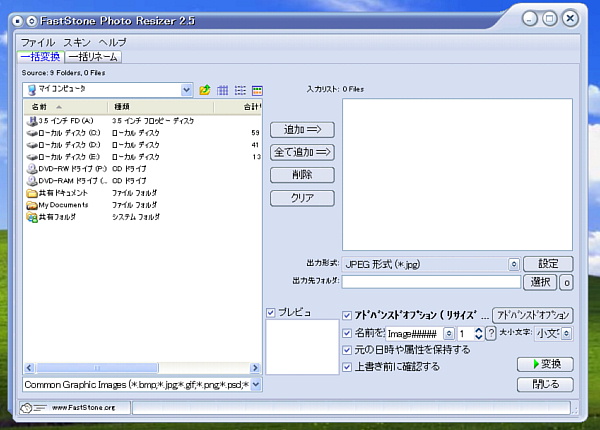Click the 削除 button

click(x=302, y=175)
